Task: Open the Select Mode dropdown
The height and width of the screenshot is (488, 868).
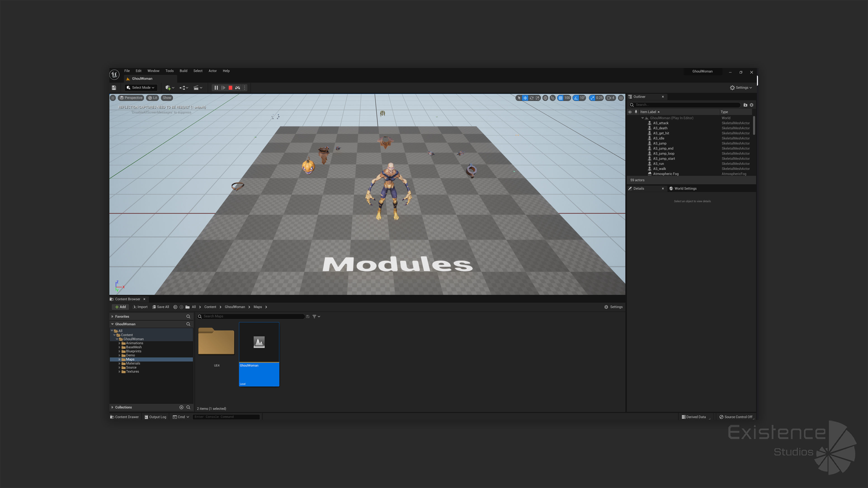Action: pos(141,88)
